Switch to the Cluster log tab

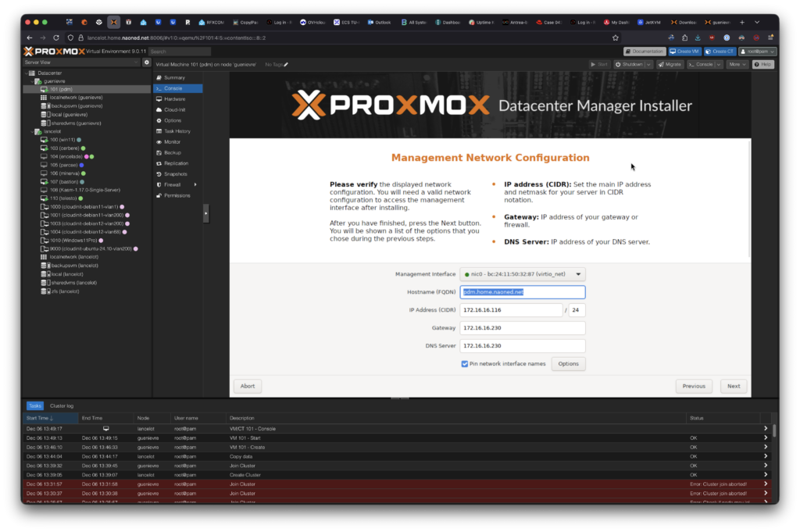[62, 406]
